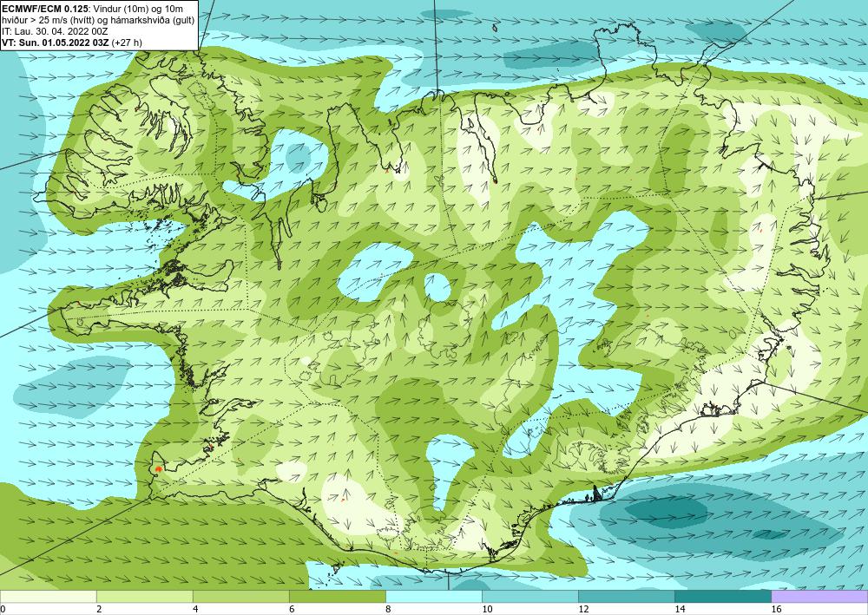Select the '(+27 h)' forecast offset text
The height and width of the screenshot is (615, 868).
point(127,42)
